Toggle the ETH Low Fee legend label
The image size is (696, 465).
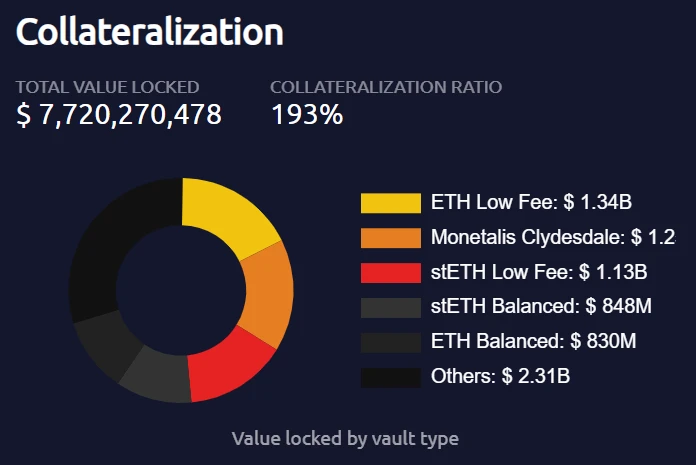(x=531, y=203)
